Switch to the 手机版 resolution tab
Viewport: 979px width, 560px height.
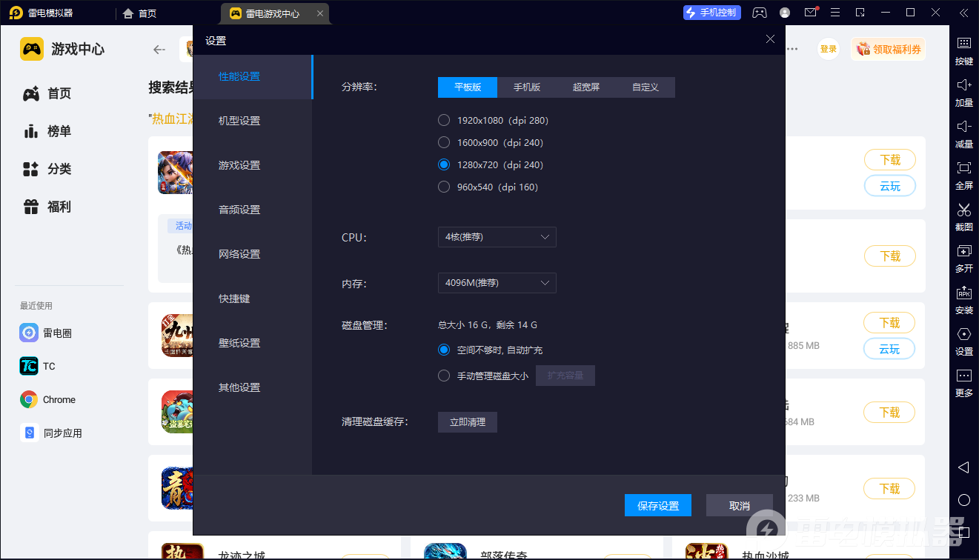527,87
